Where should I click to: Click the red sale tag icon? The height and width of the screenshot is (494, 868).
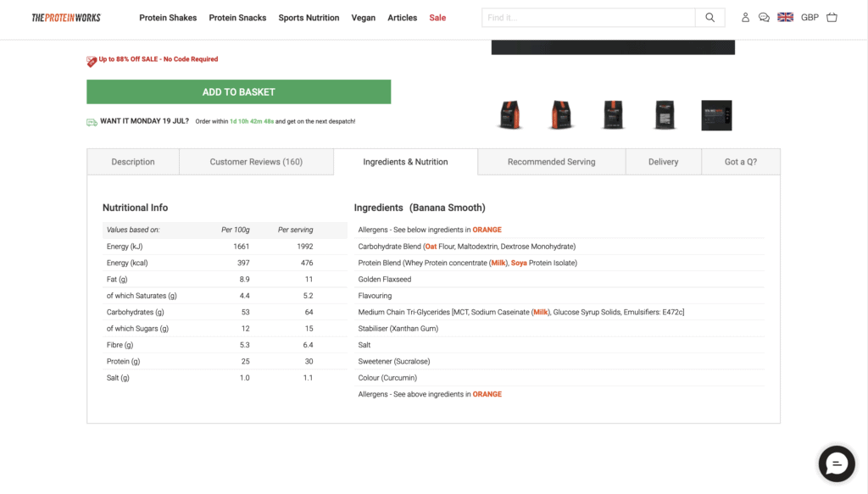[x=92, y=61]
